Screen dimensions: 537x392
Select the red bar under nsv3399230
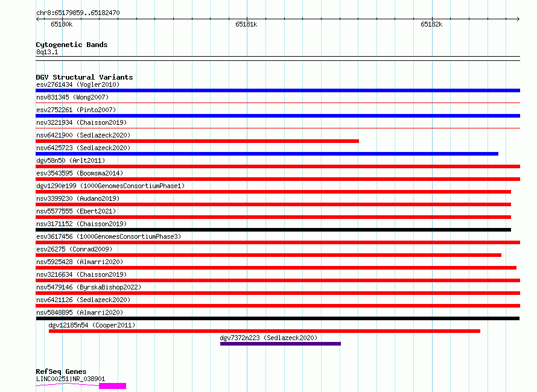[273, 204]
